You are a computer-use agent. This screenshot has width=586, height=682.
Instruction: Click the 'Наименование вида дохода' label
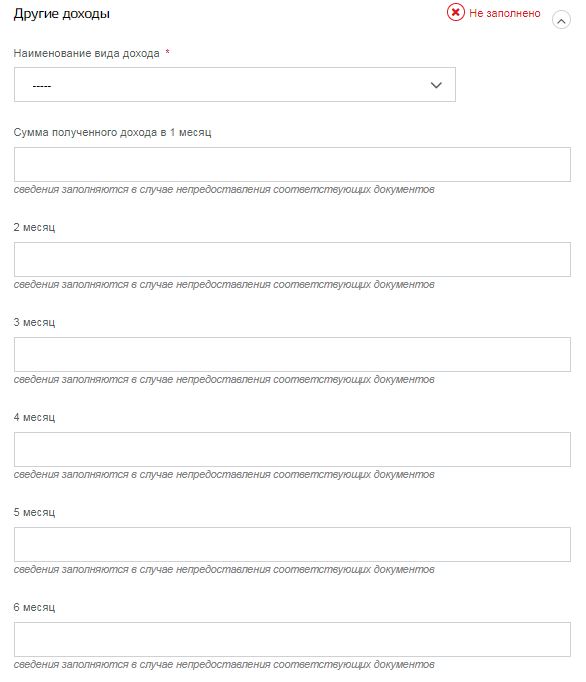(x=87, y=53)
